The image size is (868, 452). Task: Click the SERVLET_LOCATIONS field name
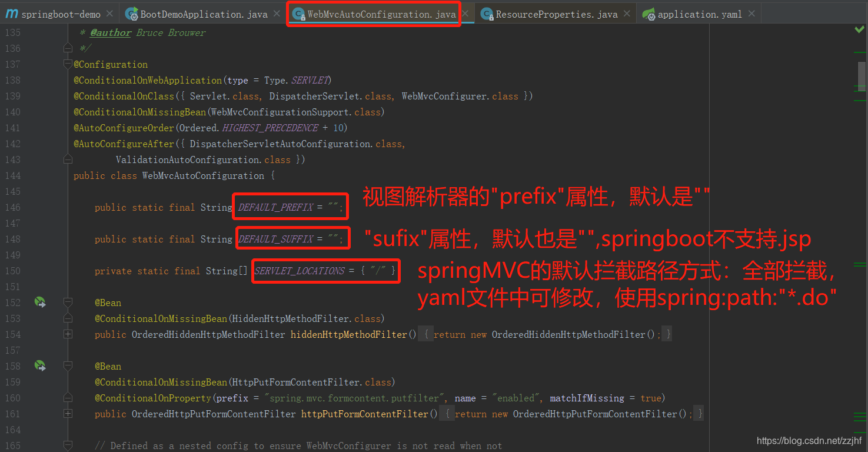click(x=300, y=271)
